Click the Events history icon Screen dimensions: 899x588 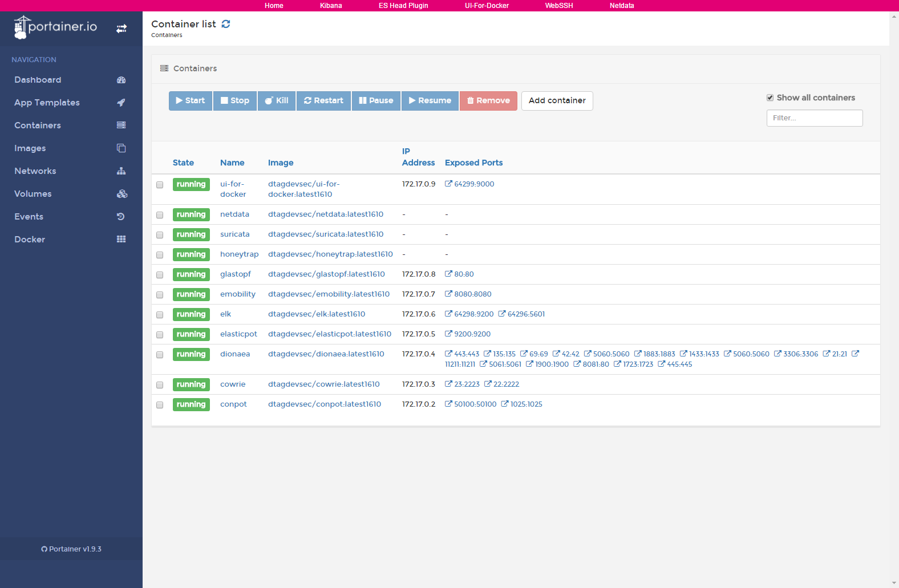[x=122, y=217]
